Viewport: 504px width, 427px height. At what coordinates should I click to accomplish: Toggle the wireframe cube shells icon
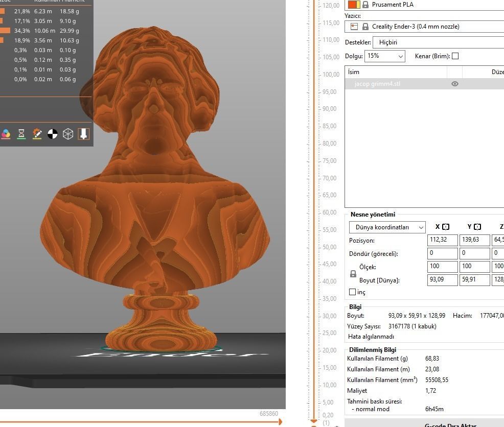[x=68, y=134]
